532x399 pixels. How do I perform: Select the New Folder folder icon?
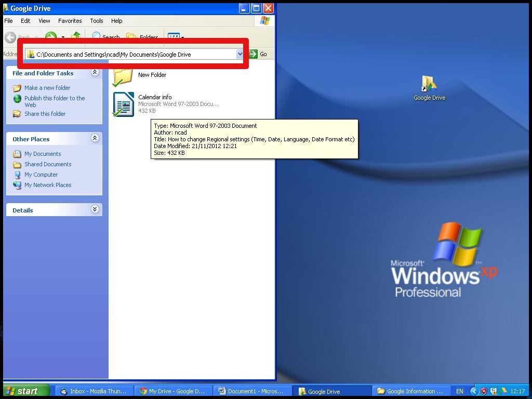pos(123,77)
